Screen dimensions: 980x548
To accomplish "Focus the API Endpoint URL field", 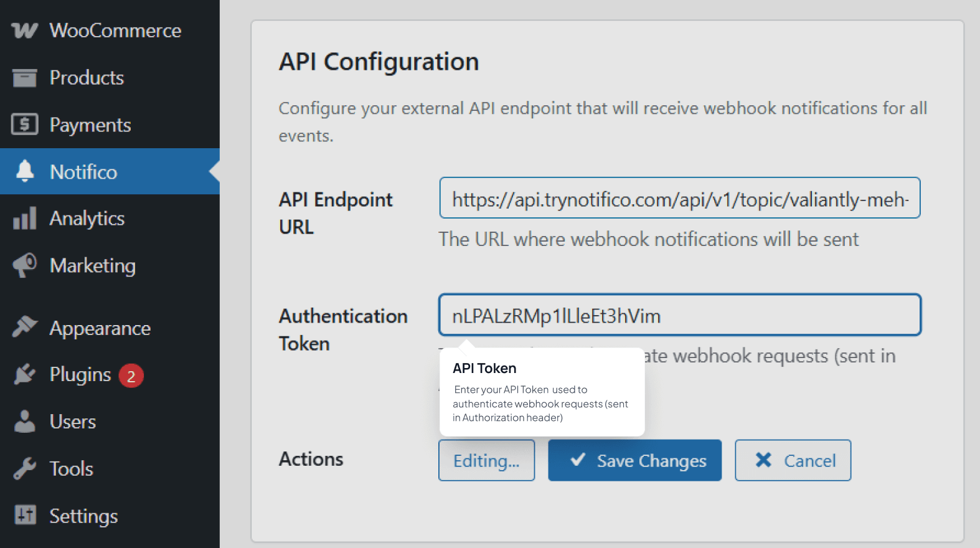I will [679, 198].
